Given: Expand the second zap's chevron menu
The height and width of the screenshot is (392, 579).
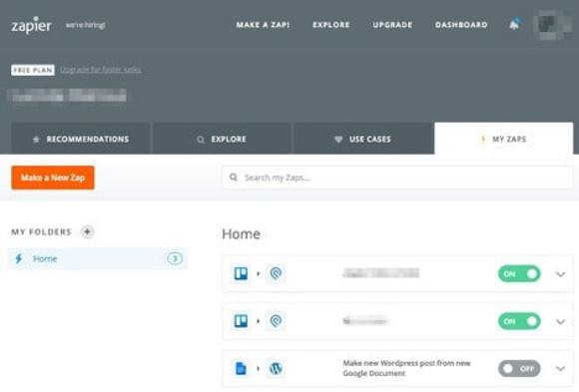Looking at the screenshot, I should [560, 321].
